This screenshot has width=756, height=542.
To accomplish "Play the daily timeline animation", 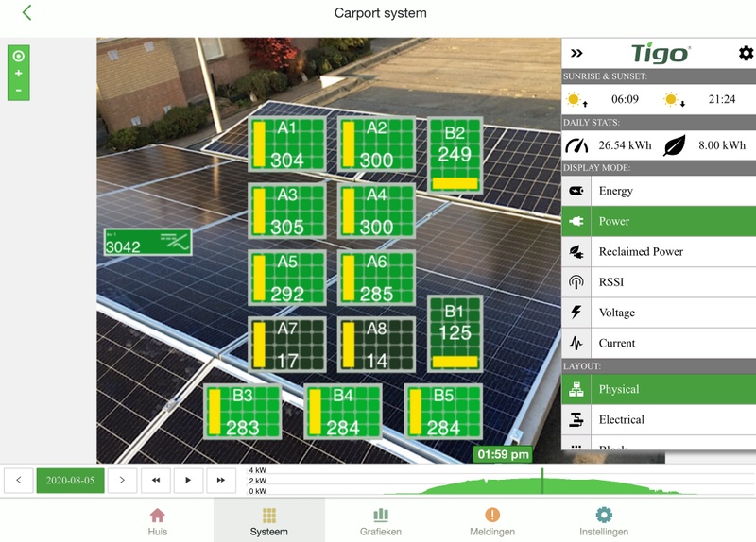I will (188, 480).
